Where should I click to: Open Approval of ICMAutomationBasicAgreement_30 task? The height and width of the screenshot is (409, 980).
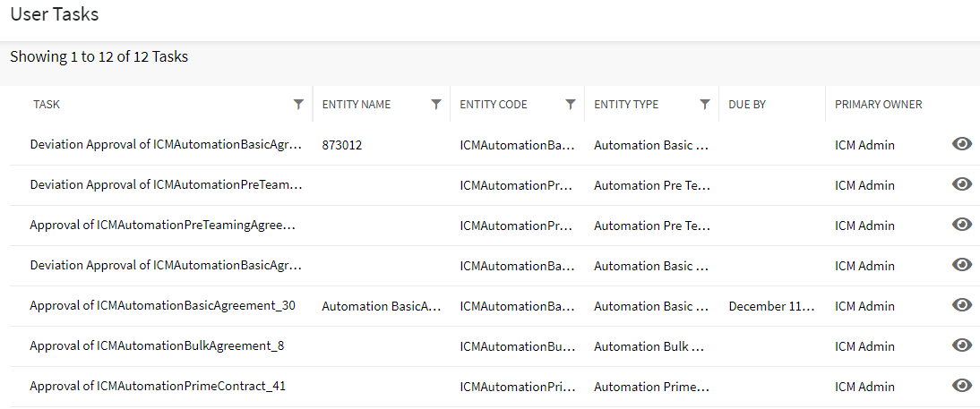click(162, 306)
